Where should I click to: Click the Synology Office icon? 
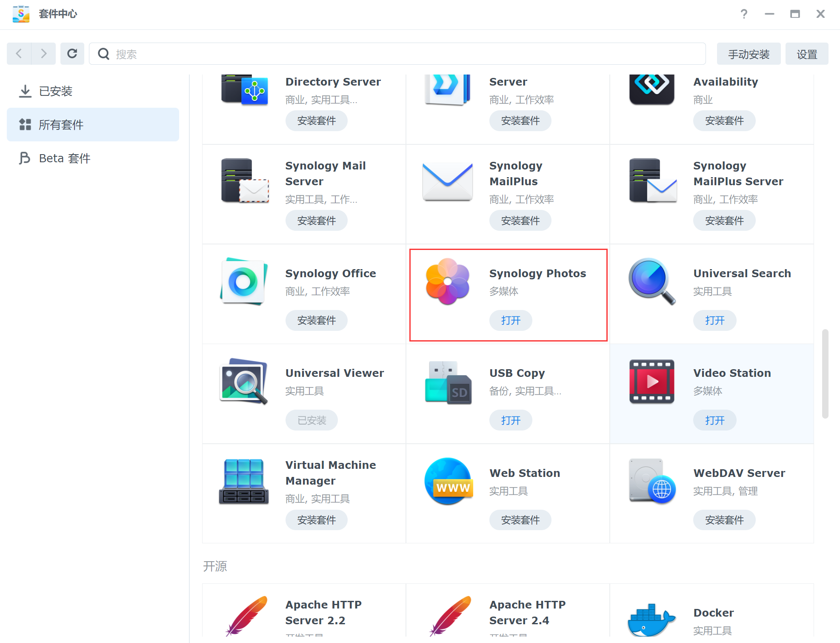coord(244,281)
